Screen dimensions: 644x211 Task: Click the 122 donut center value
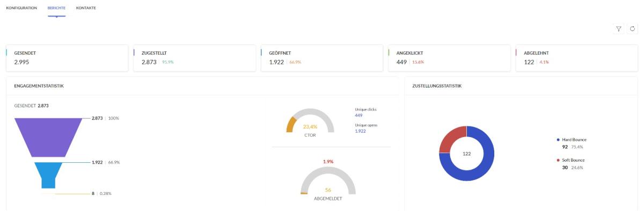coord(466,153)
